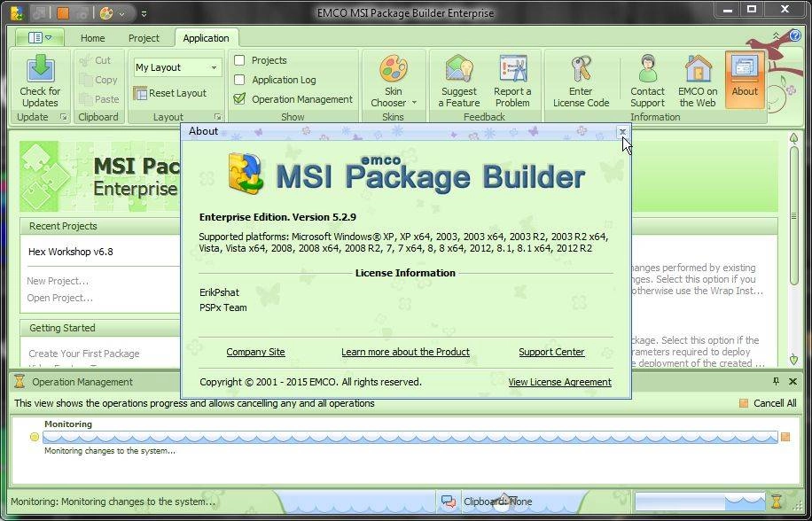Click Report a Problem

pos(512,81)
